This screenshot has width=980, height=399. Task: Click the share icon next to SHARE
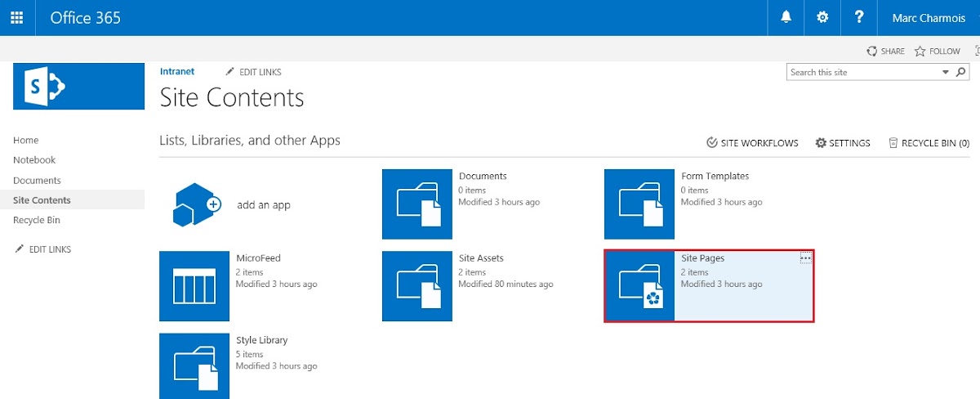click(872, 51)
